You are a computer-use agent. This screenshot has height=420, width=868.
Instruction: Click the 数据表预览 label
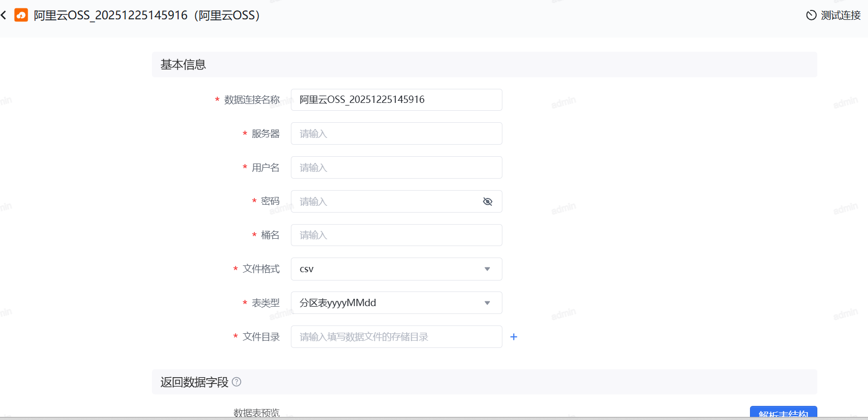[256, 413]
